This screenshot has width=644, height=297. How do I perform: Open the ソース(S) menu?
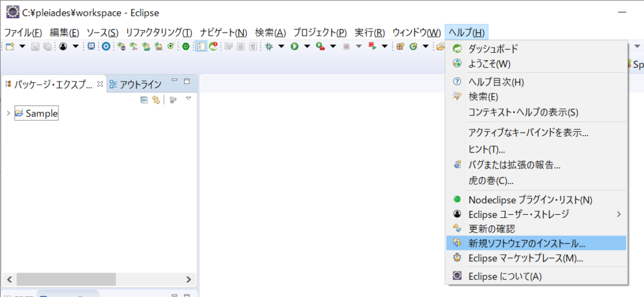pos(103,32)
